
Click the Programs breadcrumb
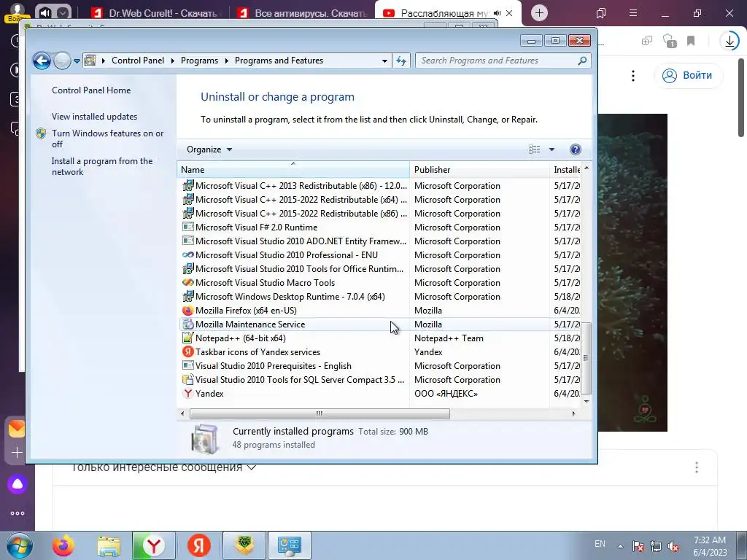(199, 61)
